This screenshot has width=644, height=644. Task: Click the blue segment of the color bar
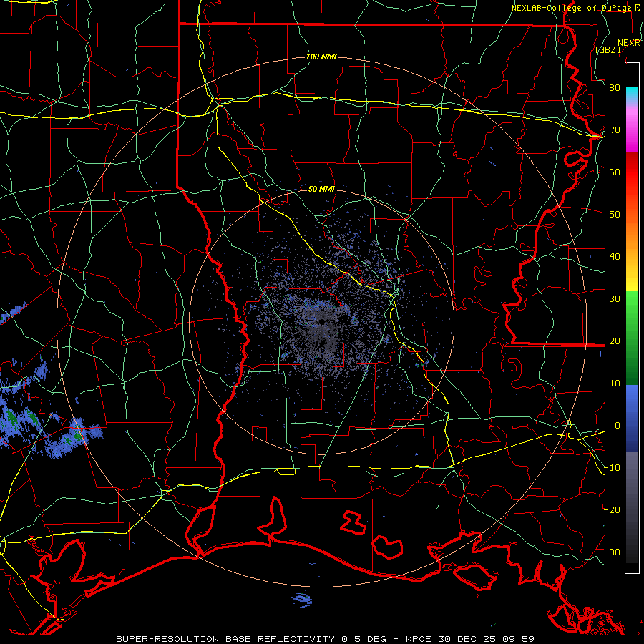pos(632,418)
